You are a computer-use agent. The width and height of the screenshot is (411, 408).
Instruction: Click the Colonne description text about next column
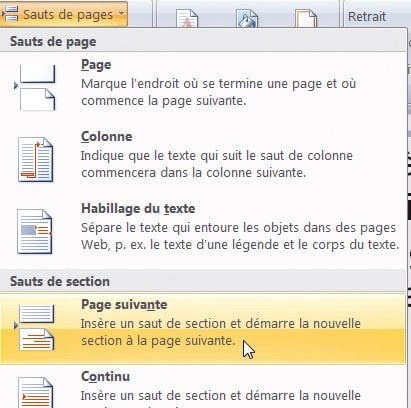pos(217,164)
